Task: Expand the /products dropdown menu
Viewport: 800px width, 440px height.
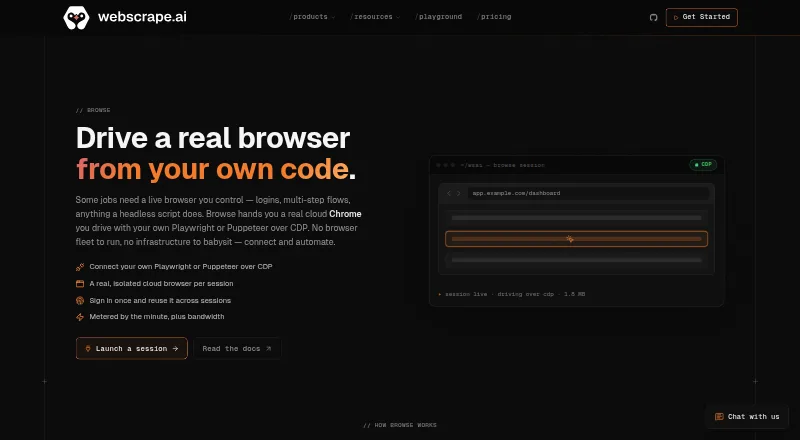Action: tap(312, 17)
